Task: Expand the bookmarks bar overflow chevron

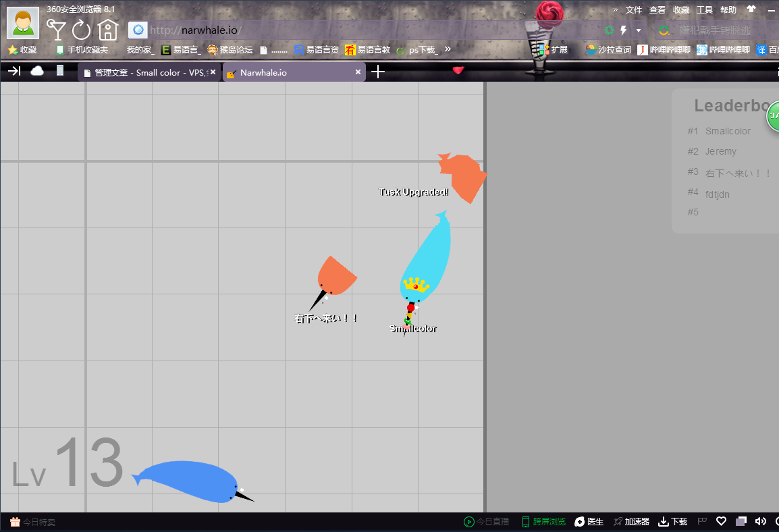Action: tap(448, 49)
